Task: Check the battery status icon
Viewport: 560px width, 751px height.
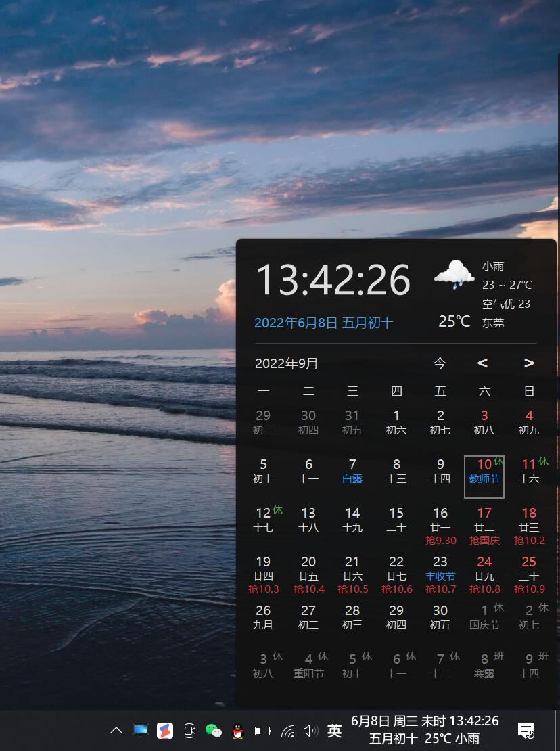Action: pyautogui.click(x=262, y=731)
